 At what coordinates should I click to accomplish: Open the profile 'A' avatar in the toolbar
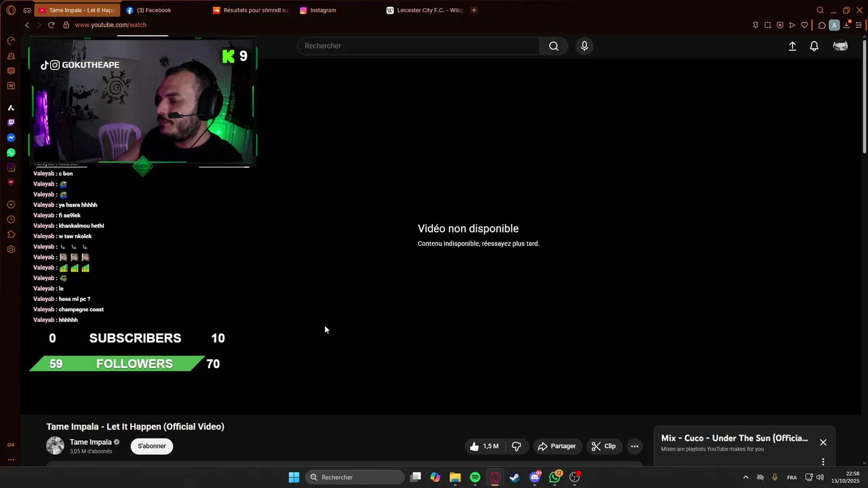[x=834, y=25]
